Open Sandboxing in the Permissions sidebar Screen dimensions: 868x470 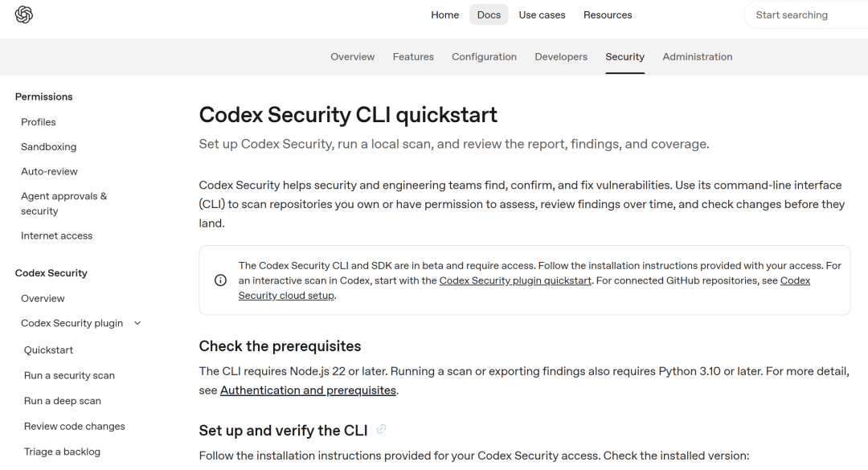tap(49, 147)
